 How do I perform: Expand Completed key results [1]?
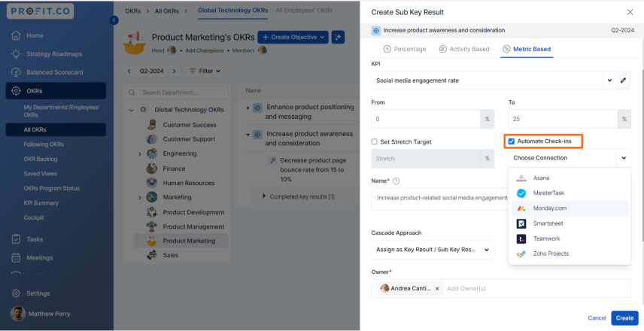coord(264,196)
